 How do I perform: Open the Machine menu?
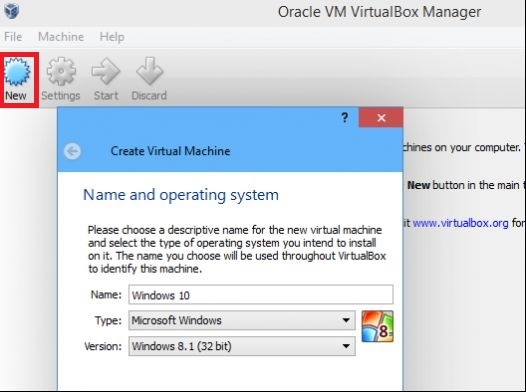[61, 37]
